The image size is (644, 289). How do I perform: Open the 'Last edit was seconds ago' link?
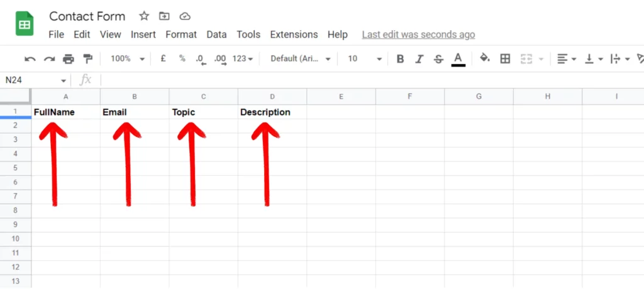(x=418, y=35)
